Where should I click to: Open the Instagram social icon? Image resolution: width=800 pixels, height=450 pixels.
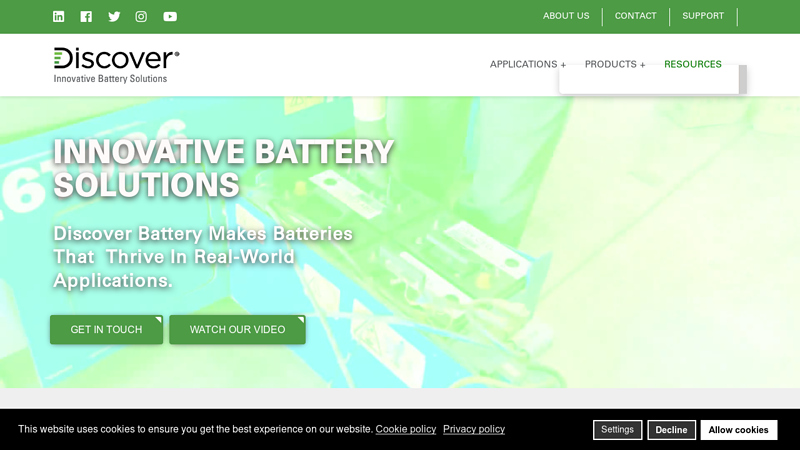click(x=141, y=16)
